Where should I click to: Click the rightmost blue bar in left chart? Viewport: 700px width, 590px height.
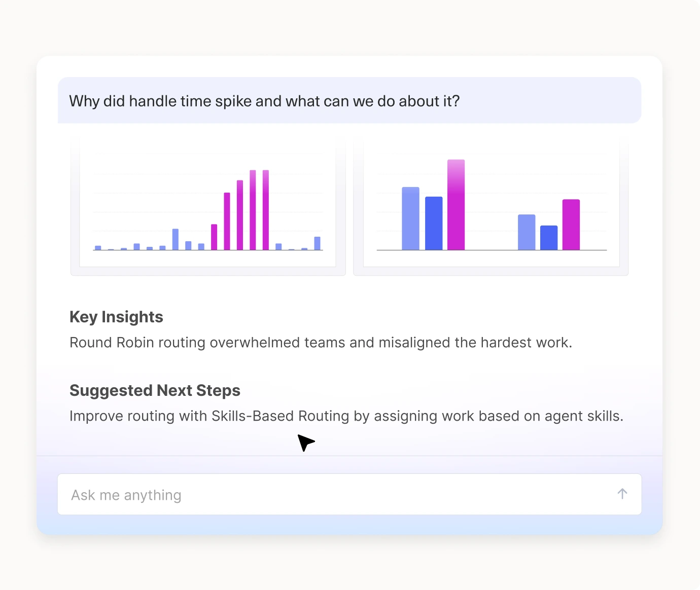click(x=317, y=243)
